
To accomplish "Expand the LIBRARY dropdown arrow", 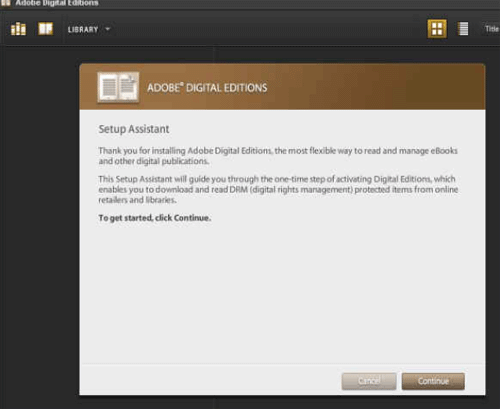I will (108, 29).
